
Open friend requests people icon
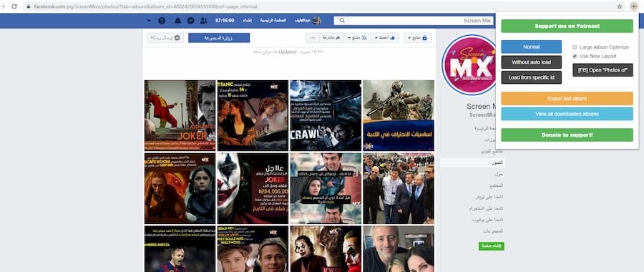point(204,21)
